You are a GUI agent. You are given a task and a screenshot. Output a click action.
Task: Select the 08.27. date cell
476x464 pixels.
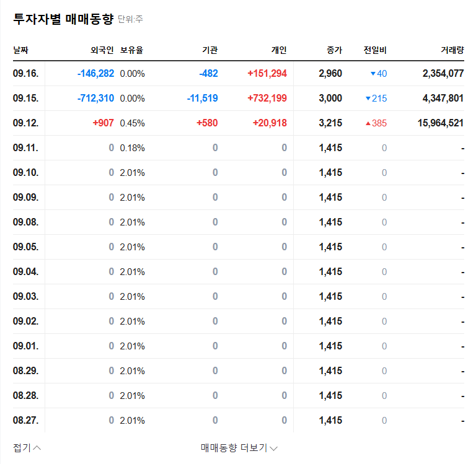[x=26, y=420]
